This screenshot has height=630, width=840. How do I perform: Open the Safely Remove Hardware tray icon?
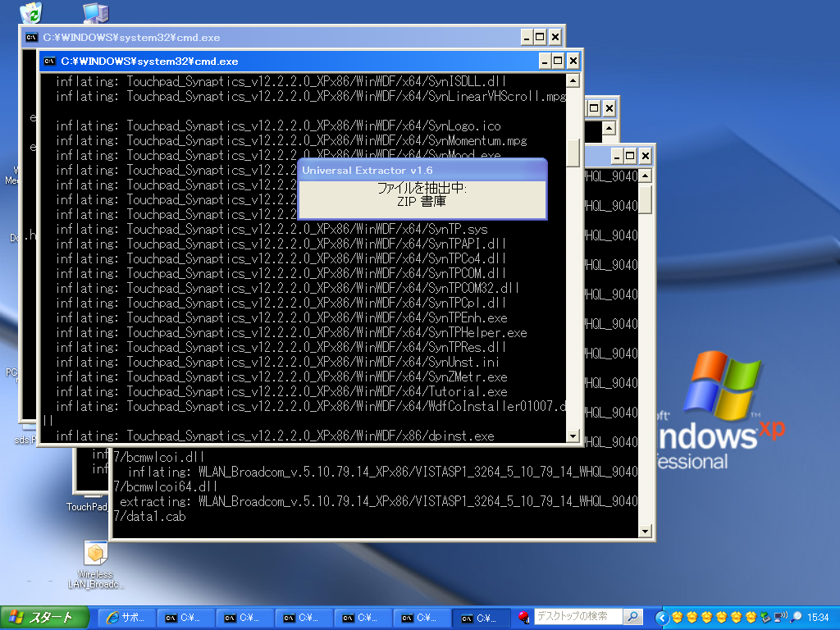tap(765, 618)
